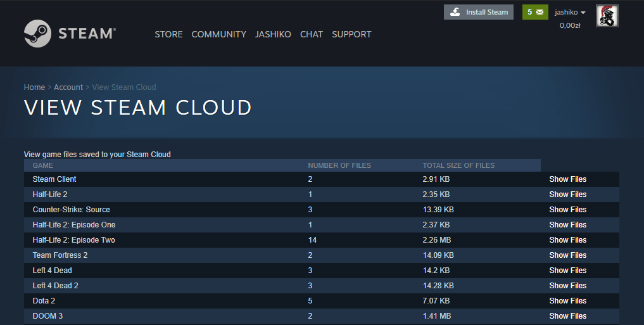This screenshot has width=644, height=325.
Task: Click the View Steam Cloud breadcrumb
Action: (x=124, y=87)
